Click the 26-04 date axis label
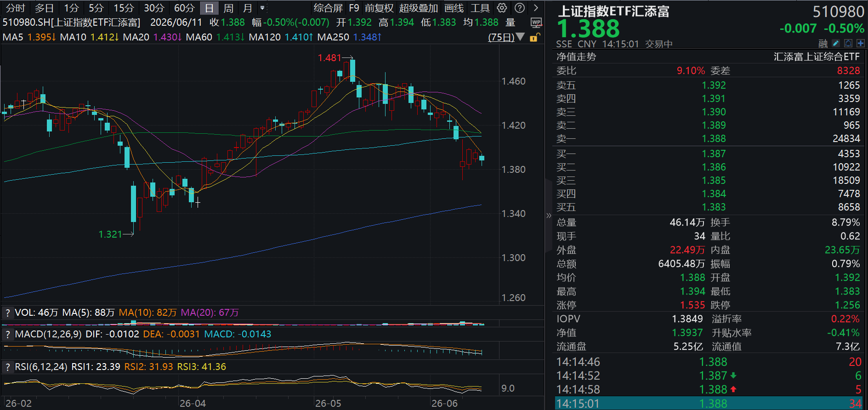Screen dimensions: 868x410 point(193,404)
